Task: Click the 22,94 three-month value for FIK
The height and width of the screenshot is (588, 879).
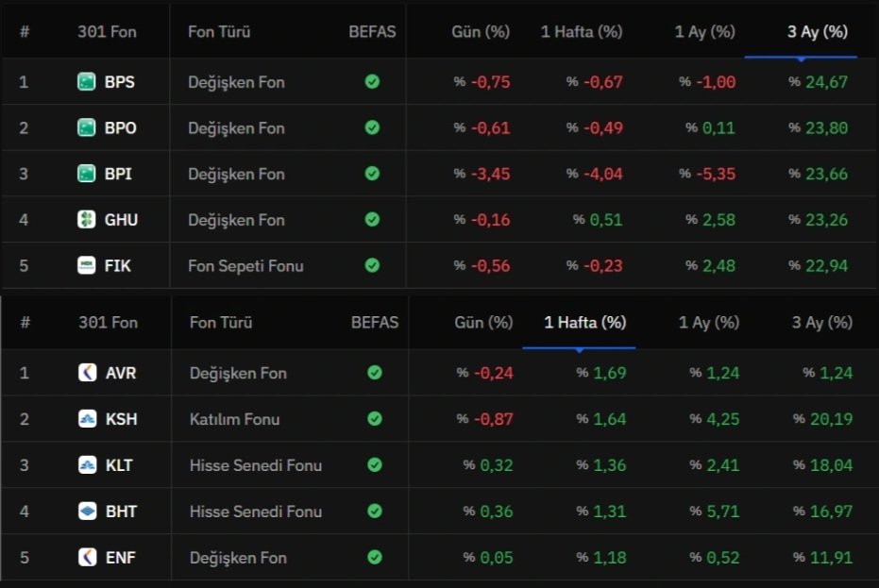Action: coord(826,266)
